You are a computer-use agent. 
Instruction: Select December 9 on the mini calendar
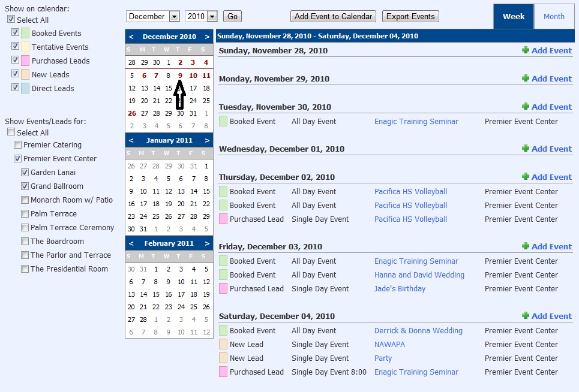point(180,76)
